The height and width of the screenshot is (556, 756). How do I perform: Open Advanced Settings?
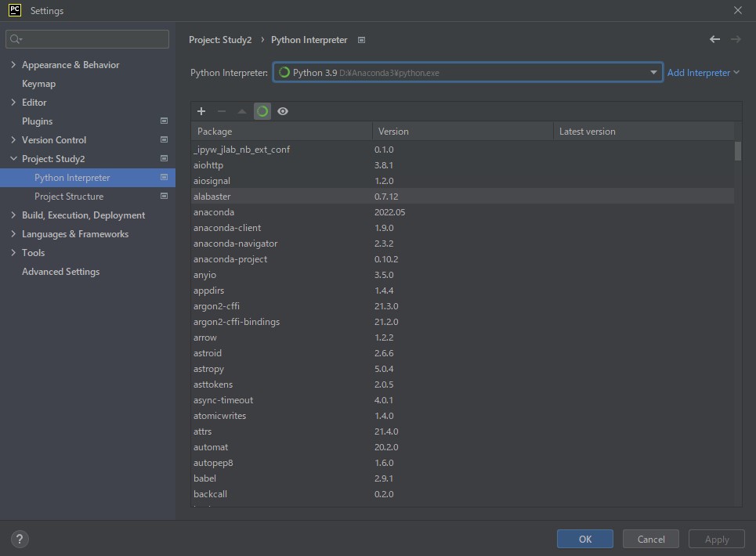pyautogui.click(x=61, y=272)
